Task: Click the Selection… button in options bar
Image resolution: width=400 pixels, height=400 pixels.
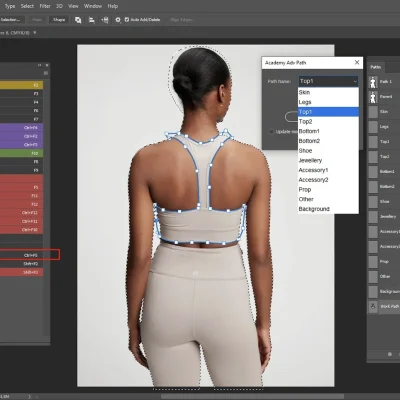Action: coord(12,20)
